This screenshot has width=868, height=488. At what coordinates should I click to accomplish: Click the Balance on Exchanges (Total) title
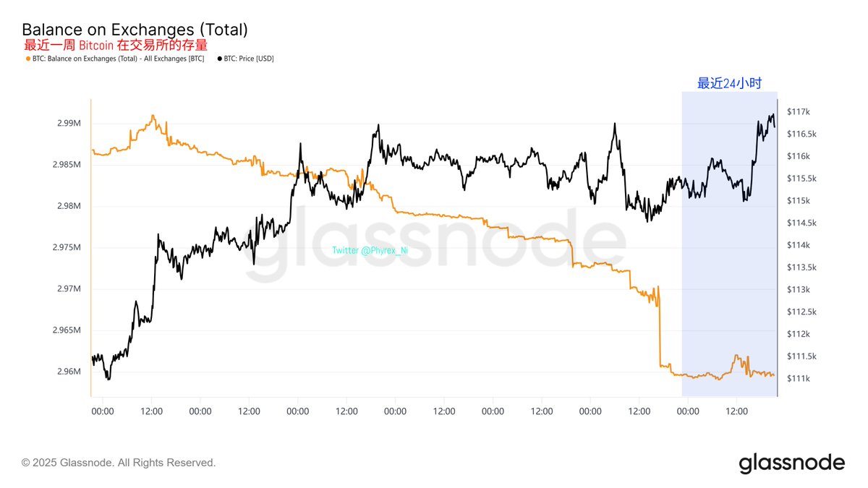(x=135, y=30)
